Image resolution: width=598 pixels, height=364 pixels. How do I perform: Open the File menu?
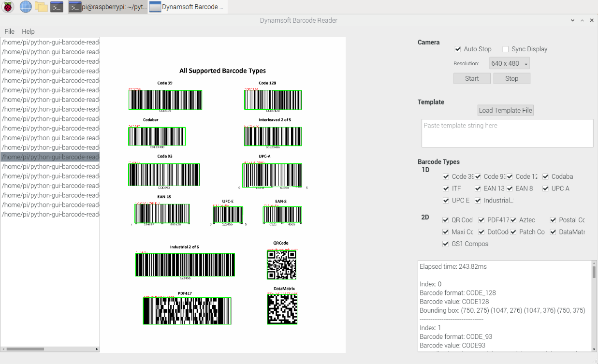(x=9, y=31)
